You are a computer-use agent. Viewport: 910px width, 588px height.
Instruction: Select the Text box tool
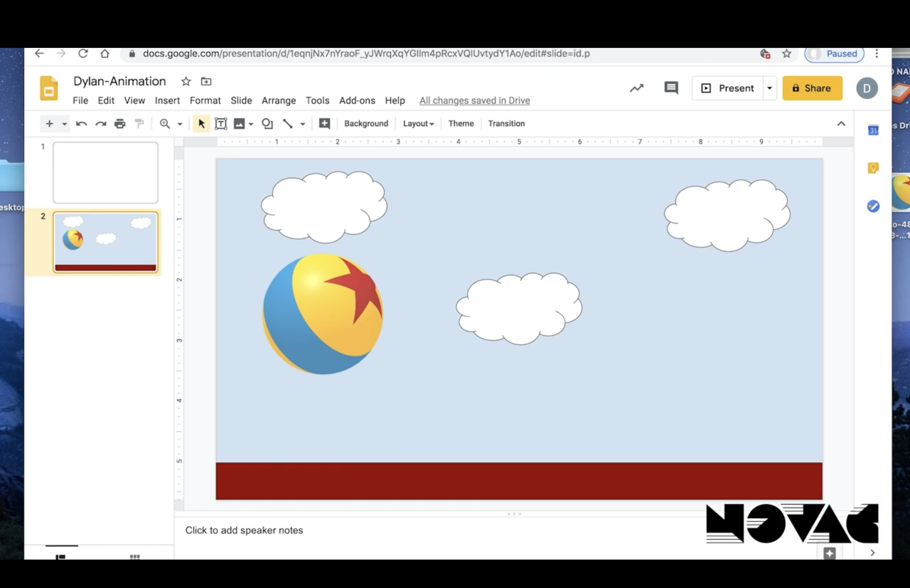point(221,123)
